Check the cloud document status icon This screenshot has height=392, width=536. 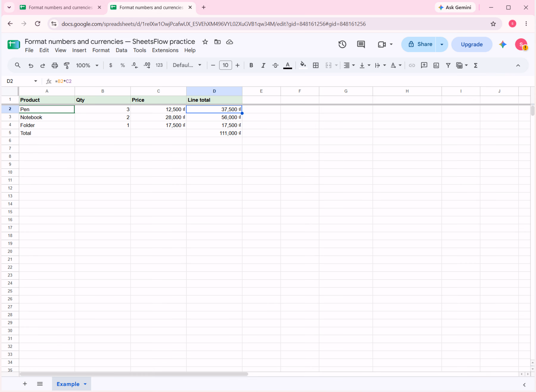[x=230, y=42]
